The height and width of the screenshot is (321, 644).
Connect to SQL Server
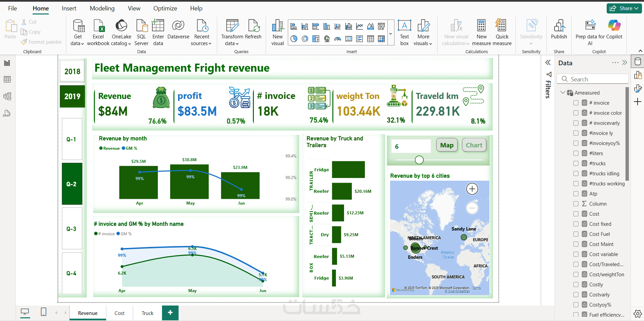(141, 33)
